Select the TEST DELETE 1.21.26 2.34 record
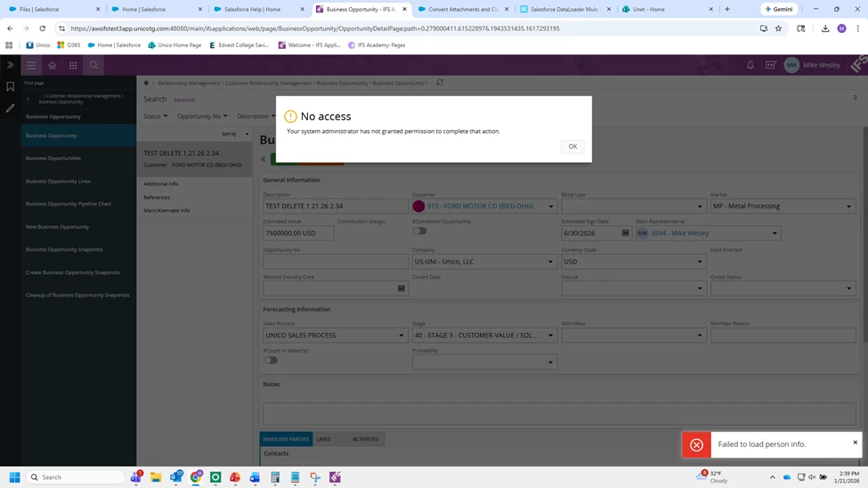 [194, 159]
